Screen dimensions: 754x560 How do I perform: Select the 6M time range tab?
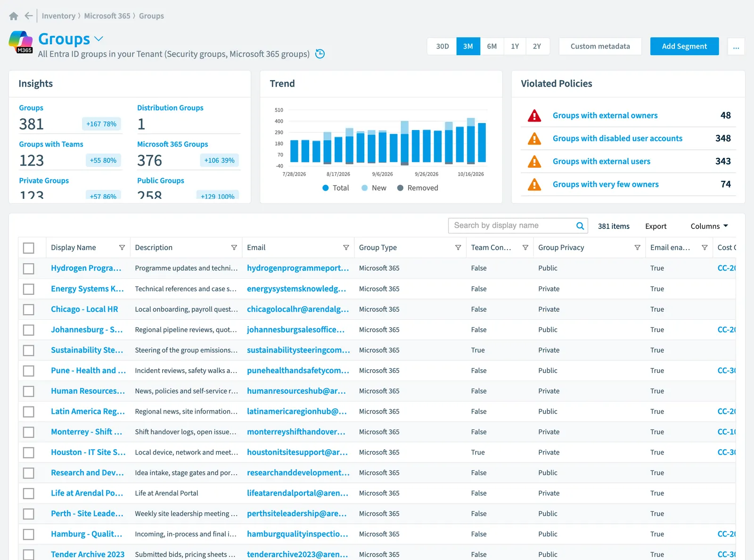[492, 46]
